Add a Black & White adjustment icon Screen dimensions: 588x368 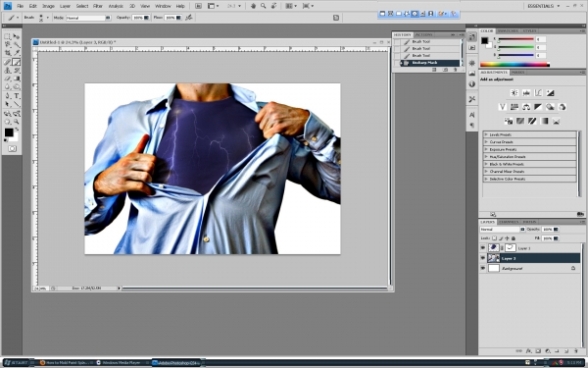538,107
